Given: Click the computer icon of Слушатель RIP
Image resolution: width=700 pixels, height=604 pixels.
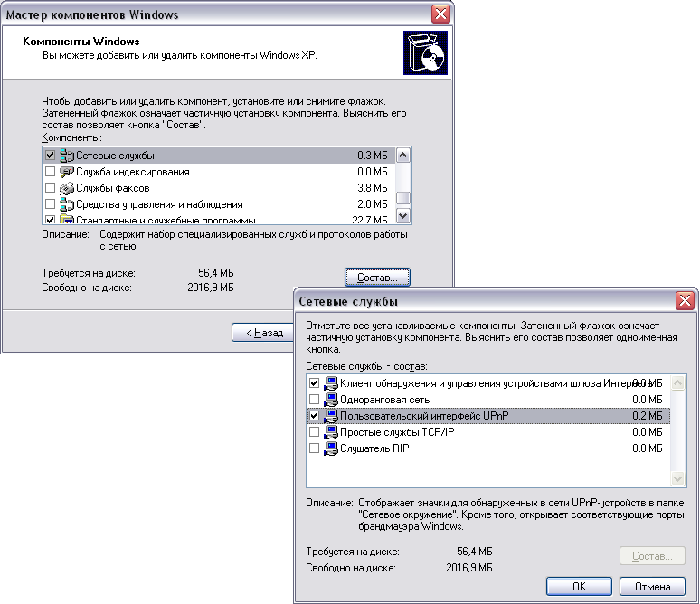Looking at the screenshot, I should (x=331, y=448).
